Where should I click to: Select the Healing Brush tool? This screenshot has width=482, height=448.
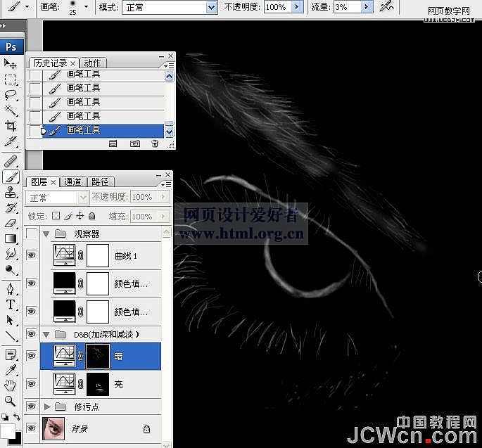click(10, 161)
